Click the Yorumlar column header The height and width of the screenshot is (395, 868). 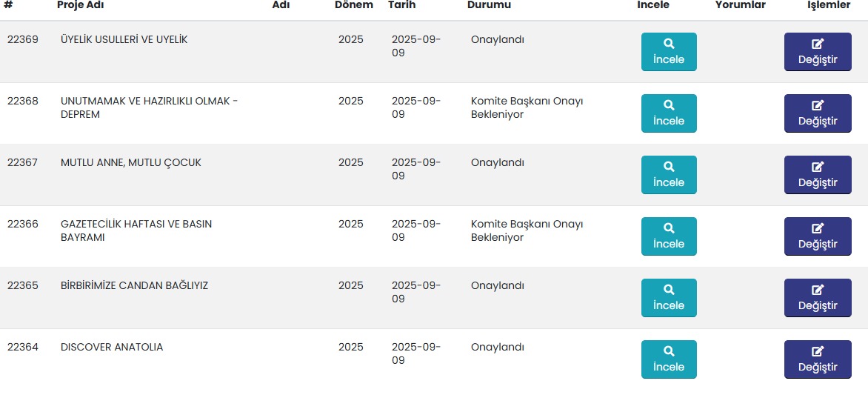coord(740,5)
